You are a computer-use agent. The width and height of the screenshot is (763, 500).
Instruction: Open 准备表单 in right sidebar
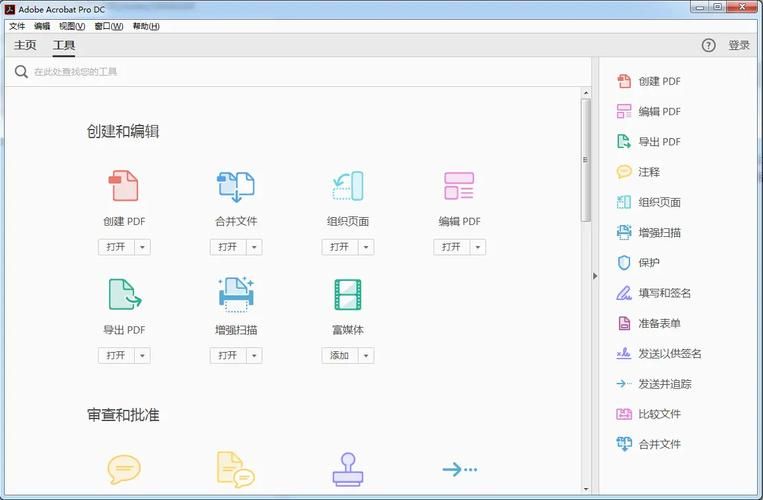click(x=649, y=323)
